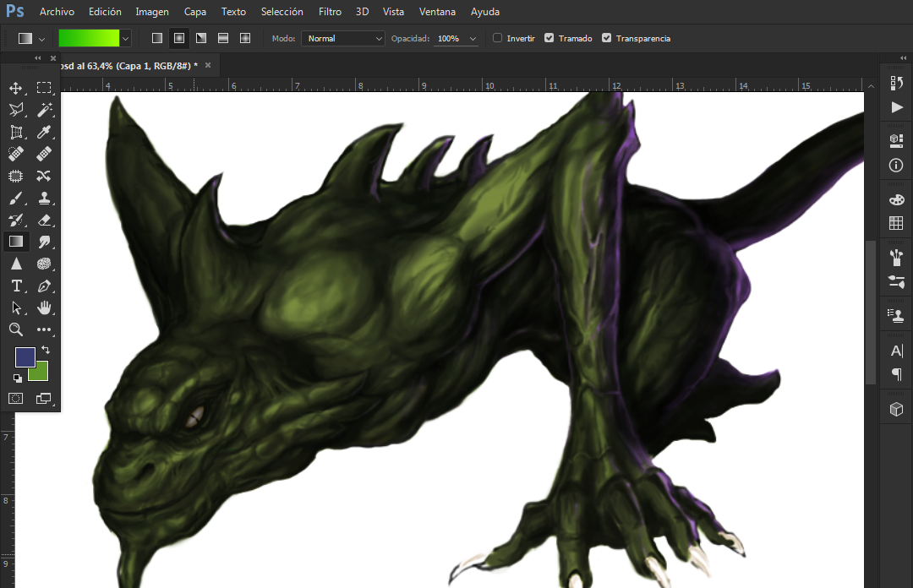Click Edit in Quick Mask Mode at toolbar bottom
The height and width of the screenshot is (588, 913).
(15, 398)
